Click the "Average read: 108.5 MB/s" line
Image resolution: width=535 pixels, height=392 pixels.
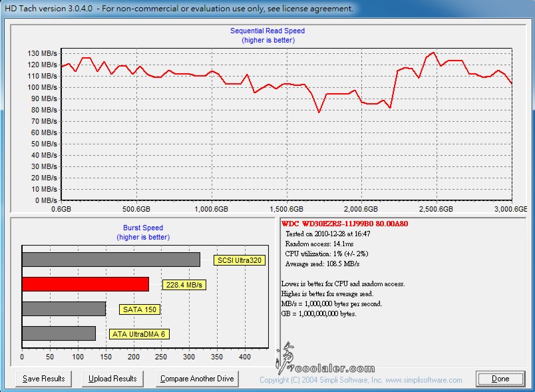point(323,264)
